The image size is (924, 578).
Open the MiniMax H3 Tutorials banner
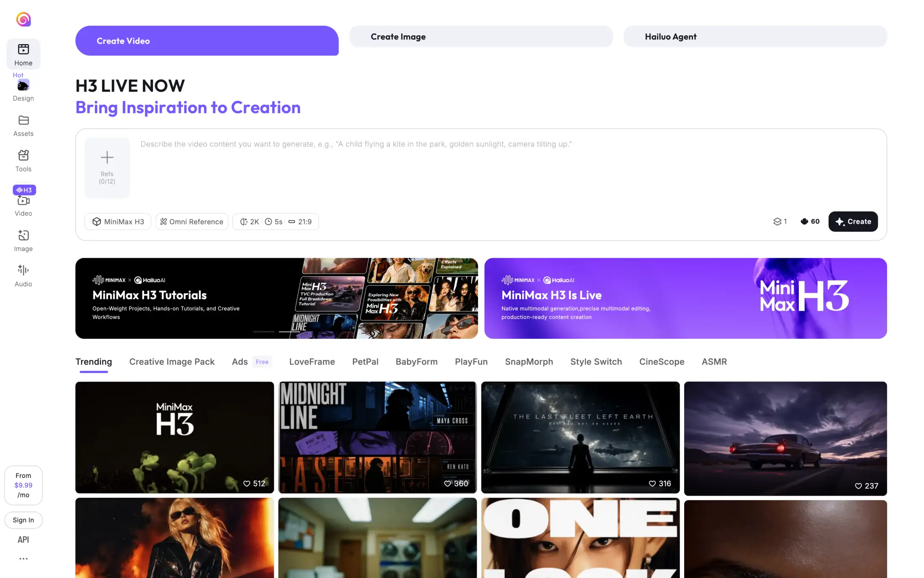(x=277, y=298)
